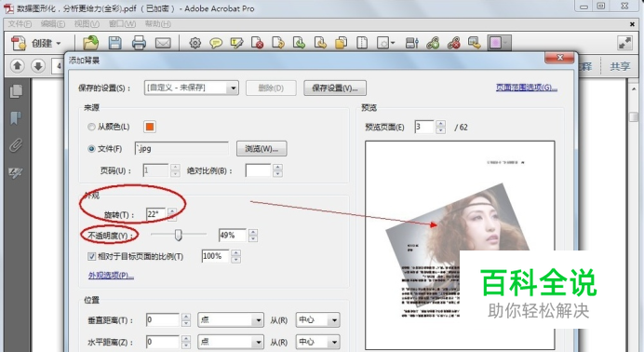Image resolution: width=644 pixels, height=352 pixels.
Task: Click the 水平距离 value field
Action: click(x=163, y=342)
